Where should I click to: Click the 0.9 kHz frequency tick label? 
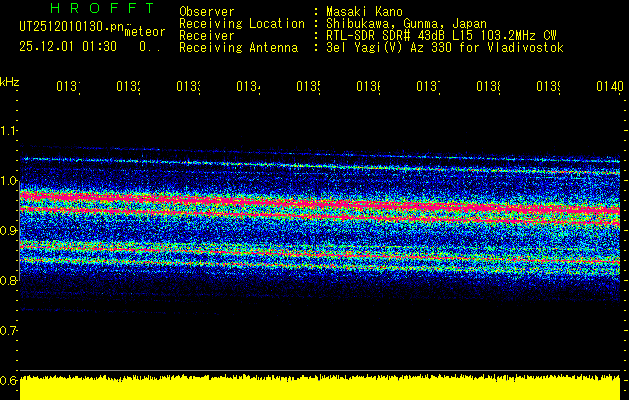[x=9, y=231]
